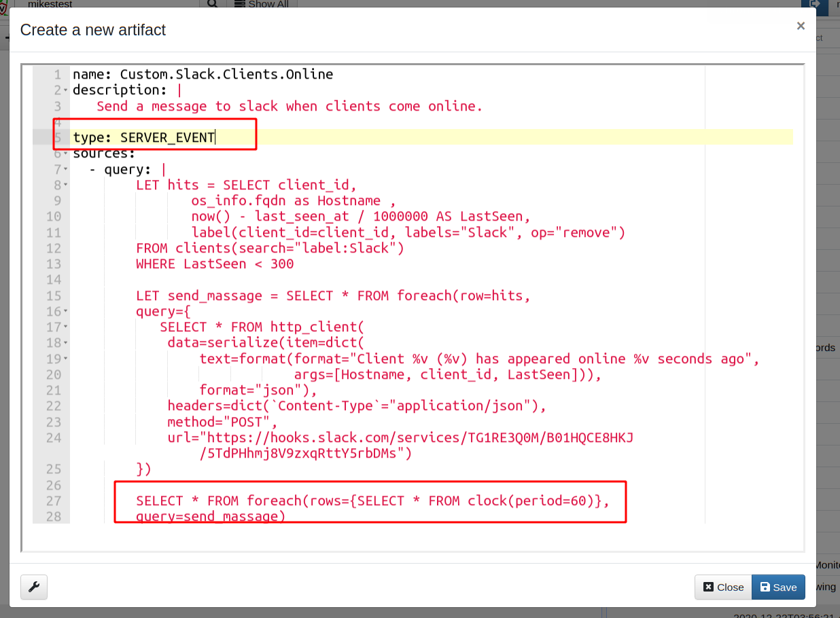Fold the text=format block at line 19
Image resolution: width=840 pixels, height=618 pixels.
point(65,359)
